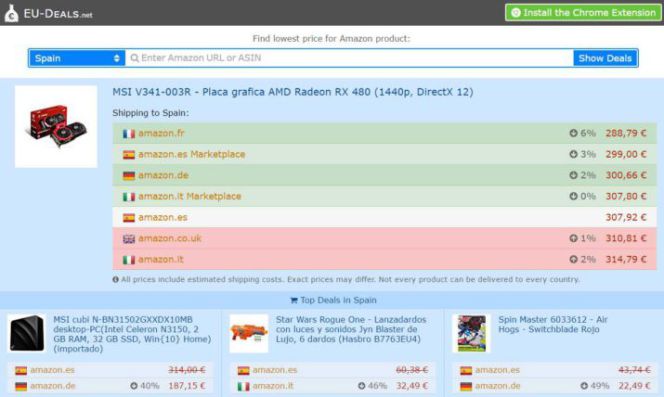Click the down-arrow icon beside 6%
Image resolution: width=664 pixels, height=397 pixels.
coord(573,133)
